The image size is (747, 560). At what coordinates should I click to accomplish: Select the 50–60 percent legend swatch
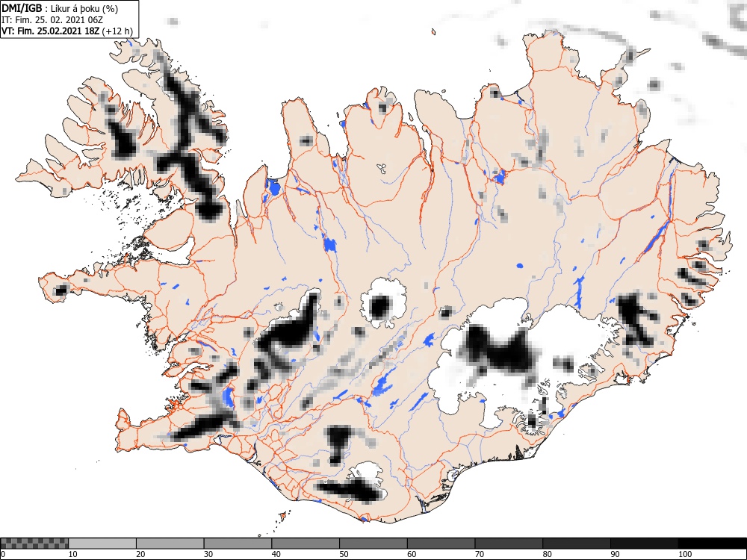pos(373,544)
